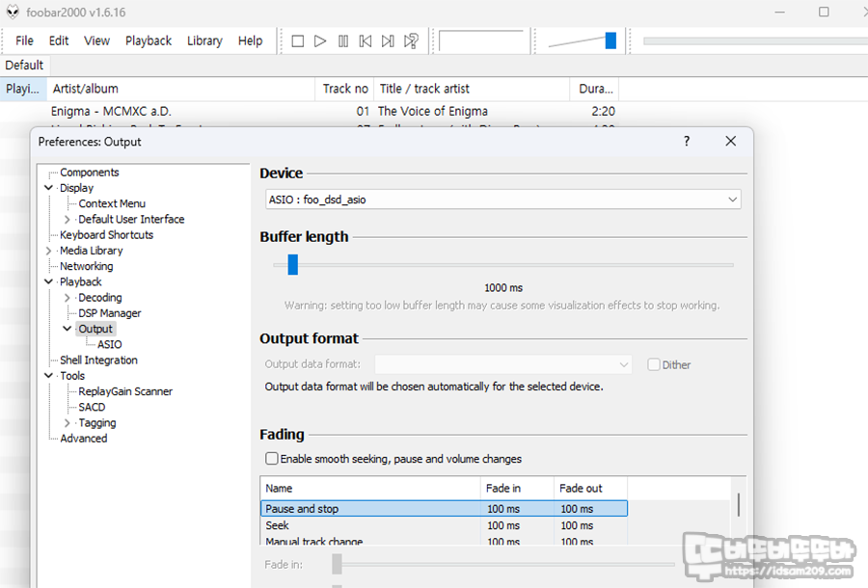Screen dimensions: 868x588
Task: Click the playback status display box in toolbar
Action: (x=481, y=40)
